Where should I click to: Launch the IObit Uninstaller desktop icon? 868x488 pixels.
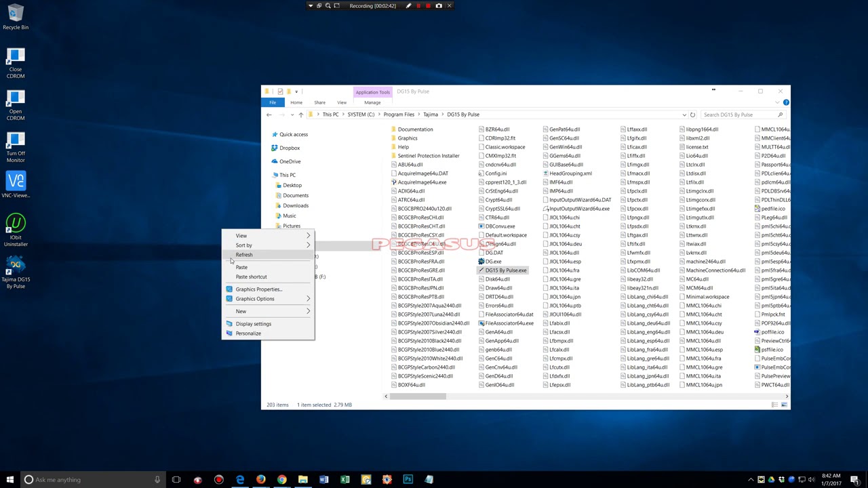[x=15, y=230]
